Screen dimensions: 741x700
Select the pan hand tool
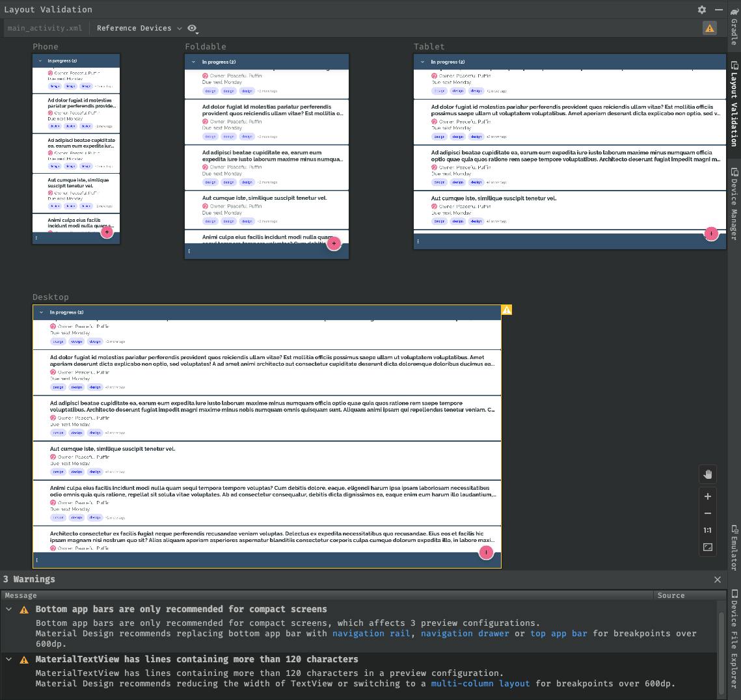(x=708, y=474)
